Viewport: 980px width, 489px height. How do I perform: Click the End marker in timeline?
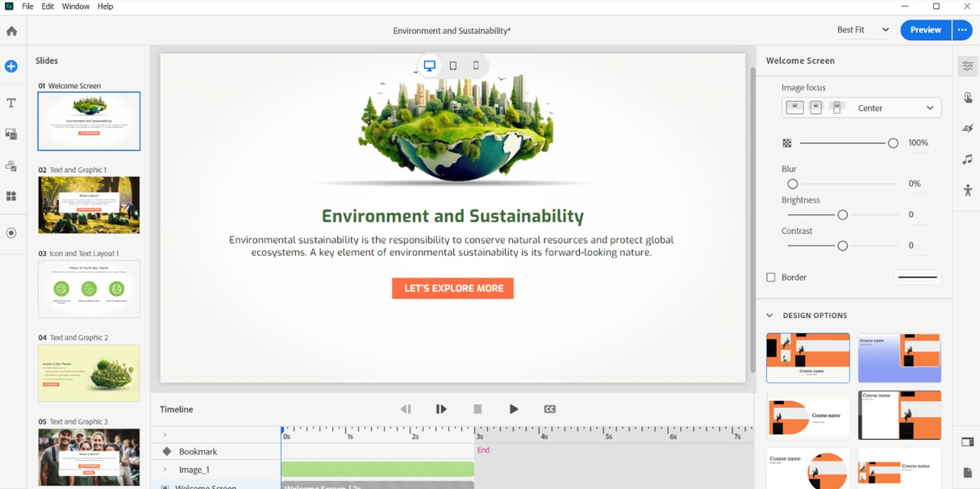pyautogui.click(x=483, y=450)
